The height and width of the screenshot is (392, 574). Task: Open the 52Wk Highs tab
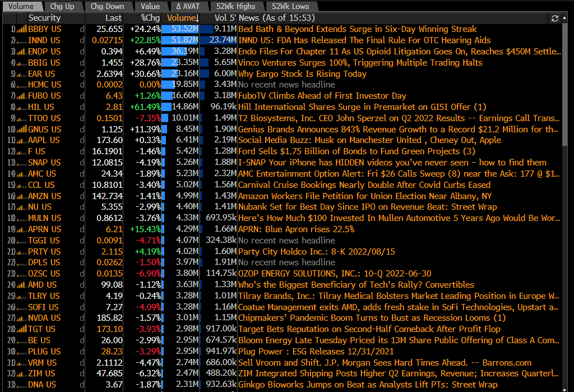pyautogui.click(x=236, y=6)
